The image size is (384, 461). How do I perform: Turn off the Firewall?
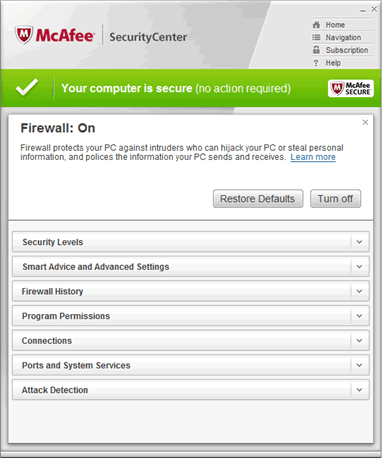point(335,199)
